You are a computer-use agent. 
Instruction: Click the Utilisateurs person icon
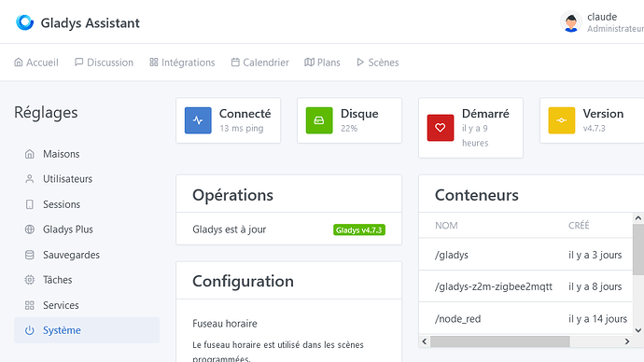tap(30, 179)
